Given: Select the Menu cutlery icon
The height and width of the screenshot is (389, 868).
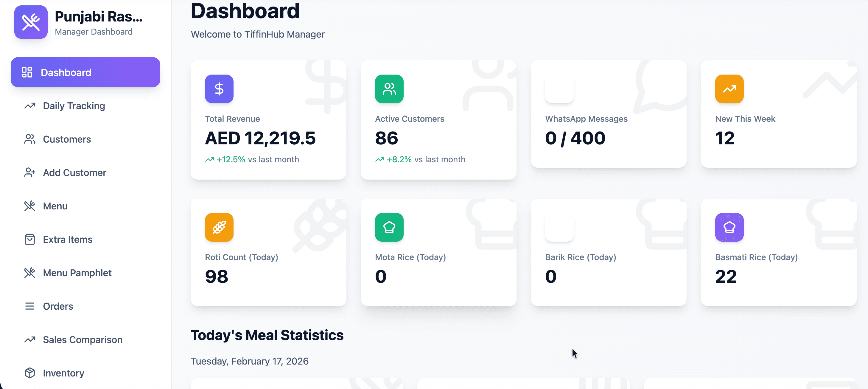Looking at the screenshot, I should coord(30,206).
